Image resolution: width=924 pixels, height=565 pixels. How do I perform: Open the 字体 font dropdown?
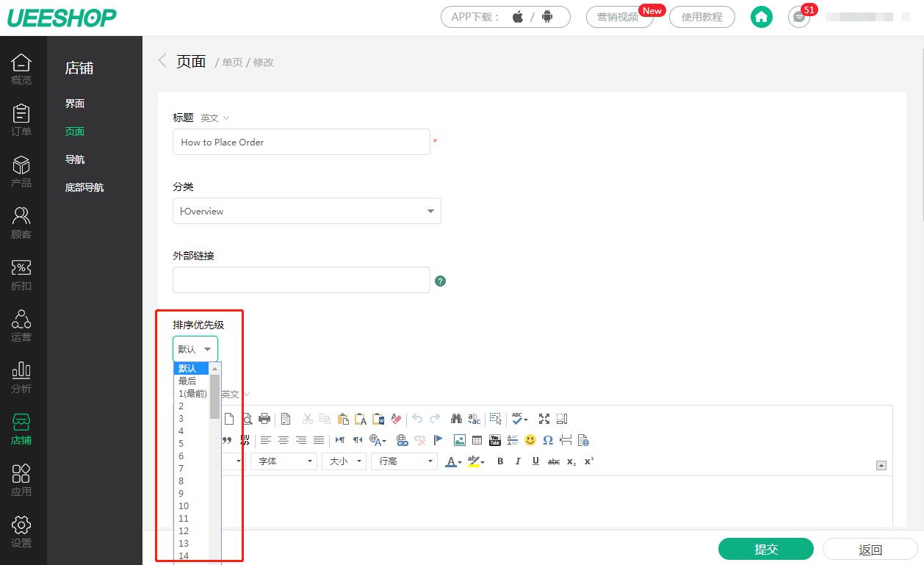click(284, 461)
